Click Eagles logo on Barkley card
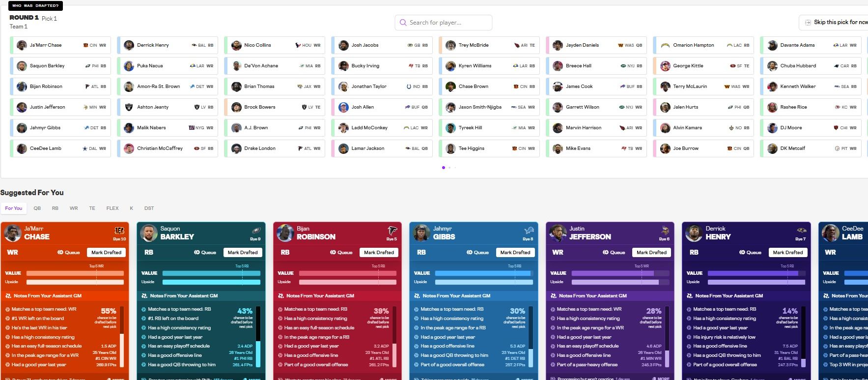The height and width of the screenshot is (380, 868). [256, 230]
